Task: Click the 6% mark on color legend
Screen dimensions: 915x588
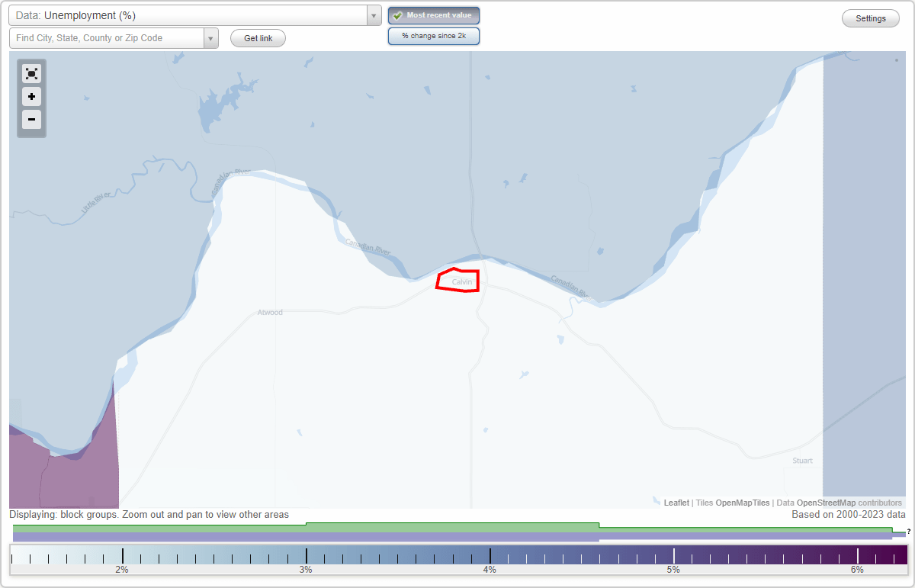Action: point(857,569)
